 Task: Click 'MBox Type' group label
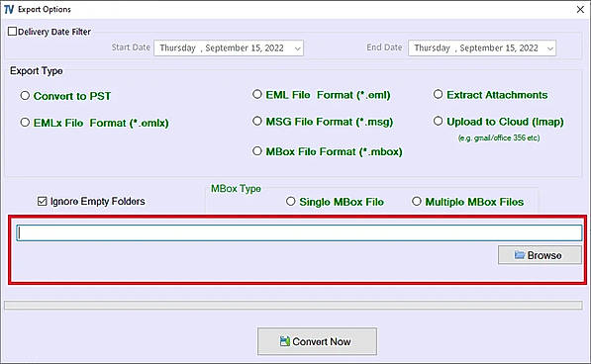[236, 189]
